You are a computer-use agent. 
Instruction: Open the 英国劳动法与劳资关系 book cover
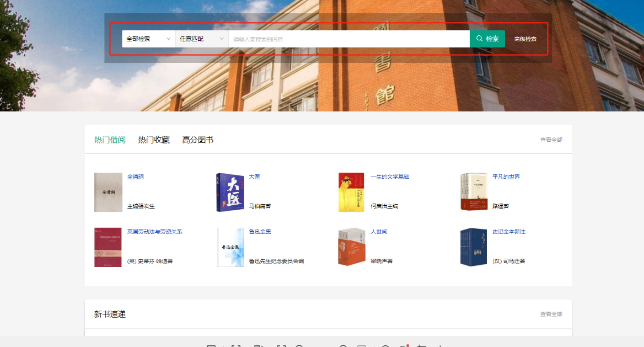108,247
